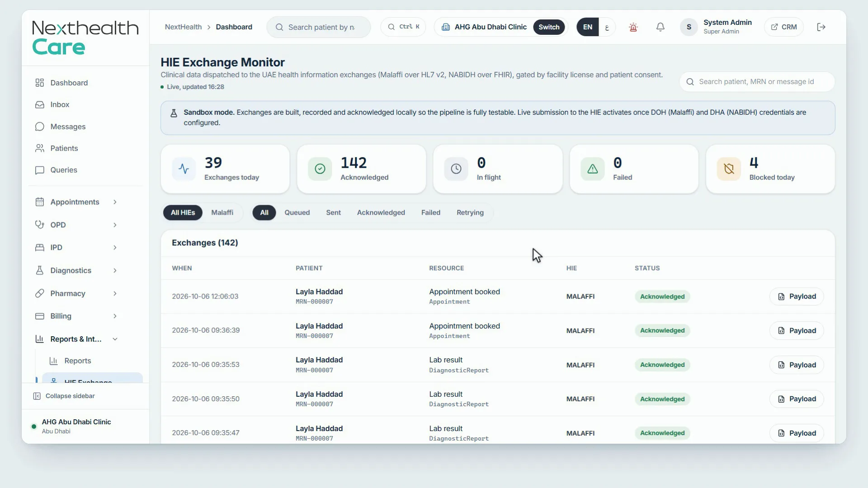Click the Appointments calendar icon
The image size is (868, 488).
tap(40, 202)
